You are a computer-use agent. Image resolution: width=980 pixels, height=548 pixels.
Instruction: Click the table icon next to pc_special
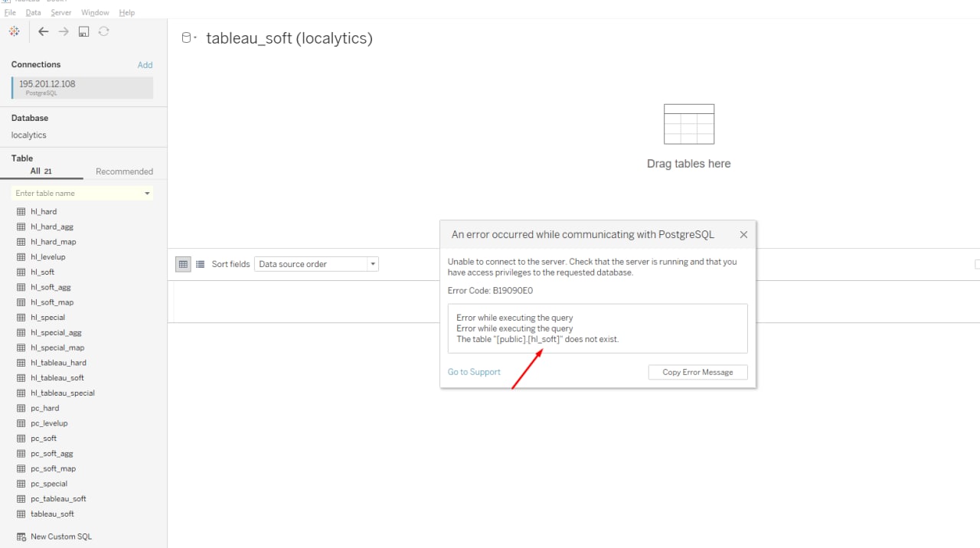(x=21, y=484)
